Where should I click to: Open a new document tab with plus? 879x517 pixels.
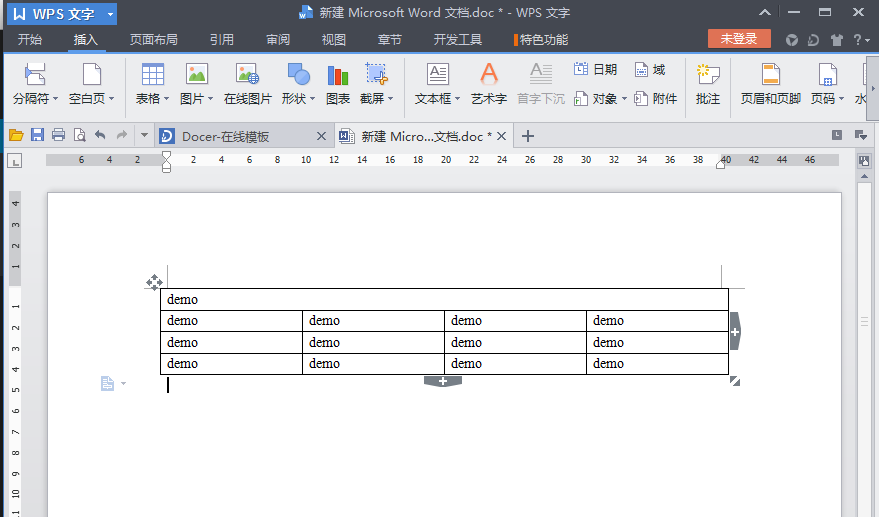[x=528, y=136]
